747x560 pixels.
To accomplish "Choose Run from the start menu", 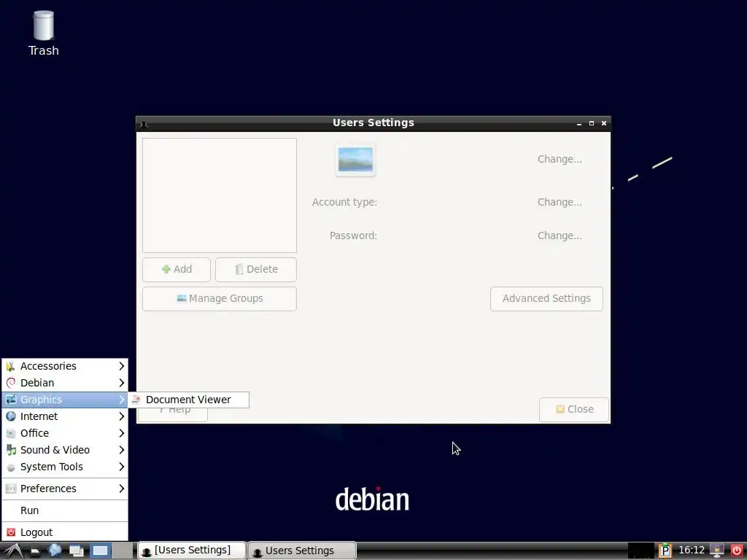I will [65, 510].
